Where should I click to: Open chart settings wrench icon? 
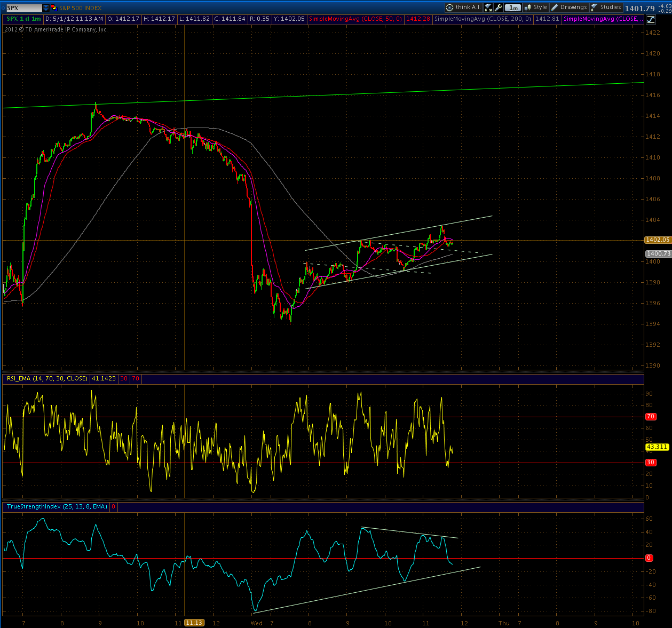click(x=499, y=7)
